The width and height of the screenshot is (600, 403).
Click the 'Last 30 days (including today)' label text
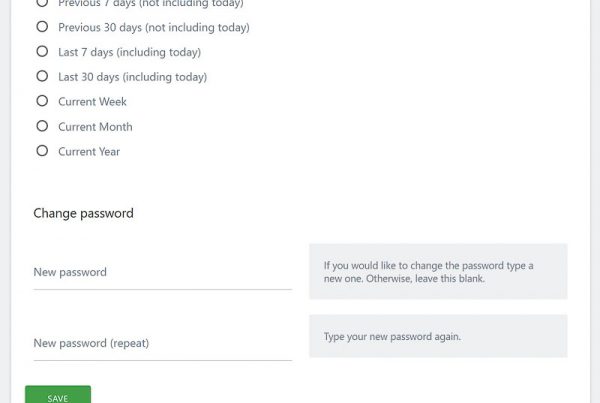tap(132, 77)
